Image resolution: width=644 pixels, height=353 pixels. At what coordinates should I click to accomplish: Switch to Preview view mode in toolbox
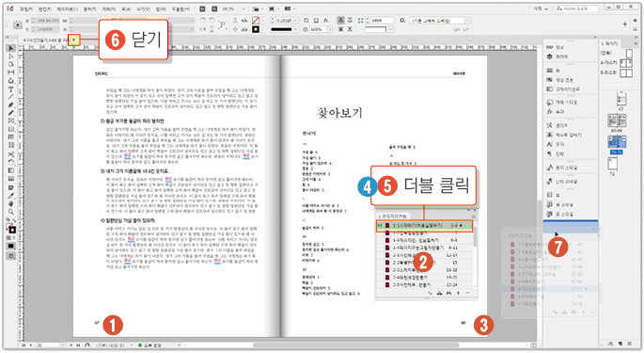point(11,256)
